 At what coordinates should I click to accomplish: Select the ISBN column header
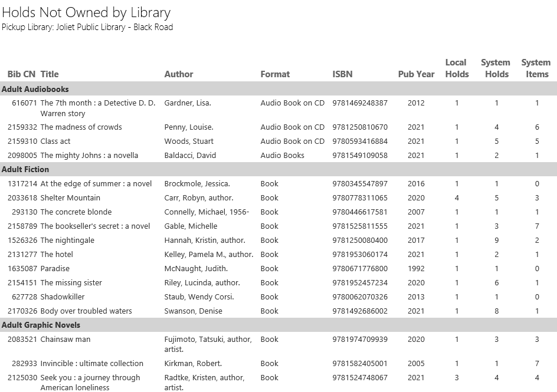pyautogui.click(x=342, y=74)
